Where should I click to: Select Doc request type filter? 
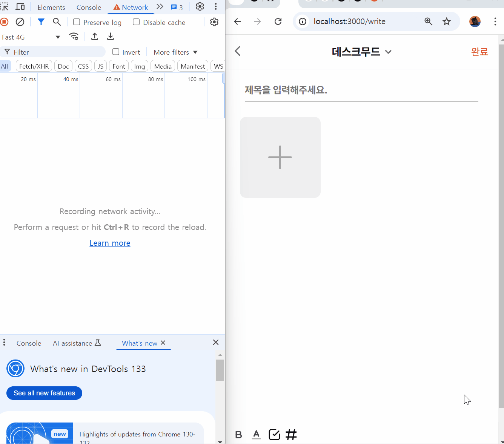(63, 66)
